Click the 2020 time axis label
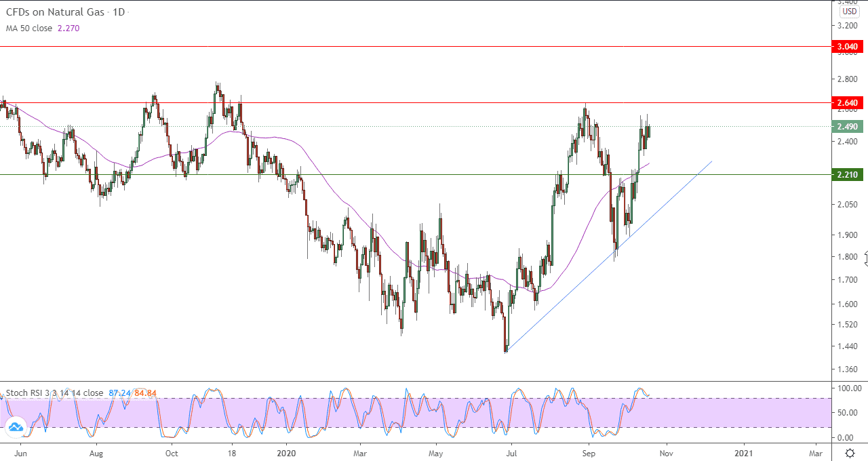 pyautogui.click(x=288, y=453)
